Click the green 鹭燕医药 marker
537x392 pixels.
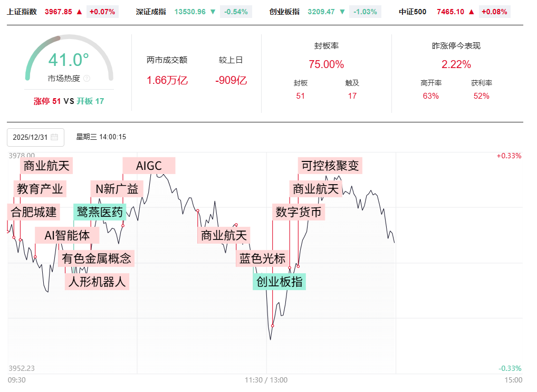pyautogui.click(x=100, y=212)
